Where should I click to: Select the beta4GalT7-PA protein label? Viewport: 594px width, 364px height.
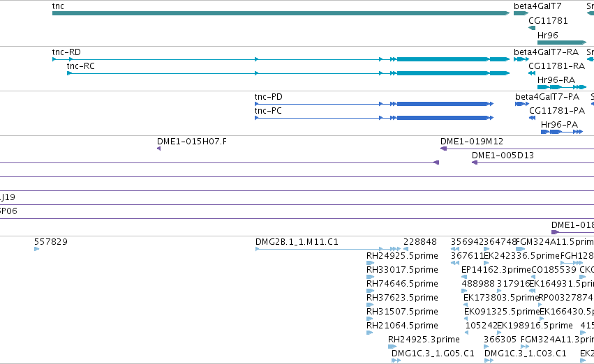[x=547, y=96]
